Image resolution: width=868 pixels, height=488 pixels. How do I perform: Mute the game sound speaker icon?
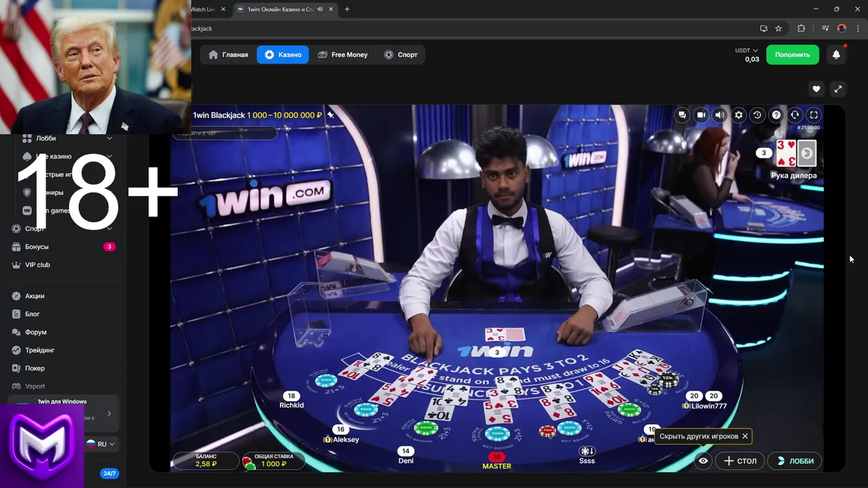[720, 115]
